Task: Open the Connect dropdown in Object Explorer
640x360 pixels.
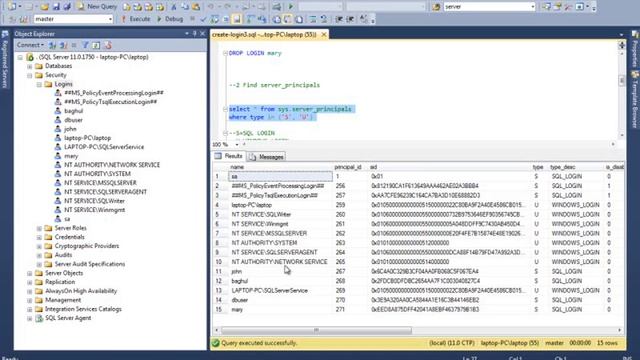Action: pos(30,45)
